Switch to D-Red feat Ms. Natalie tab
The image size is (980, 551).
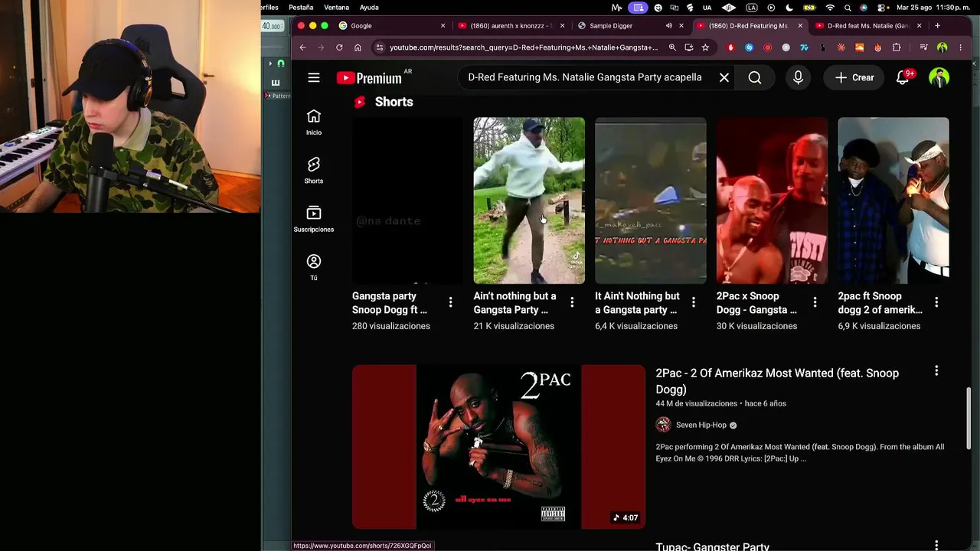tap(867, 26)
